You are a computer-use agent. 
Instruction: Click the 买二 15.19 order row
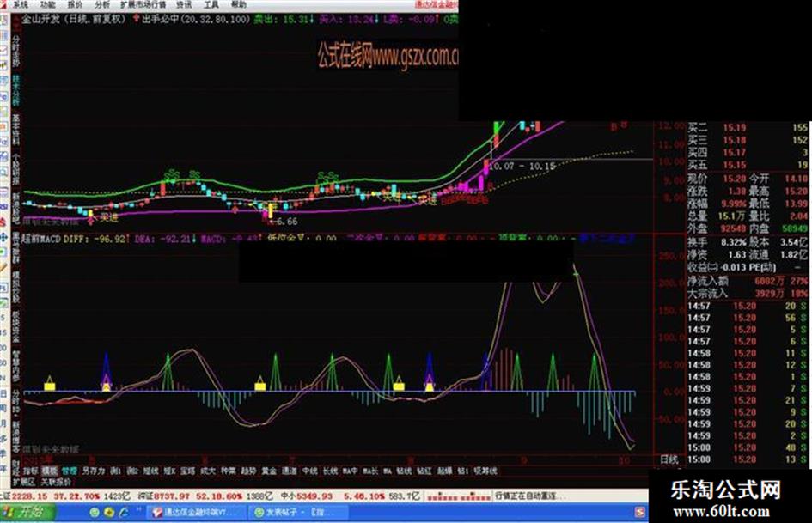[748, 127]
